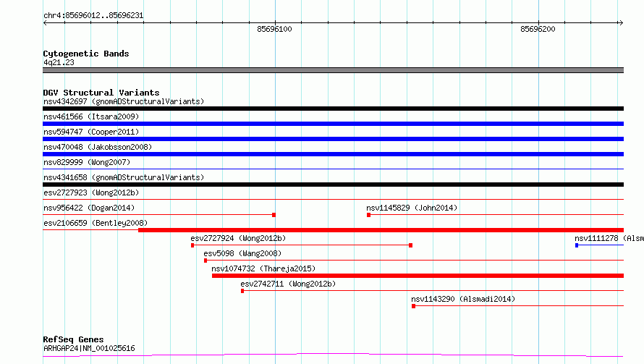Click the thick red bar of nsv1074732
The width and height of the screenshot is (644, 364).
(418, 276)
